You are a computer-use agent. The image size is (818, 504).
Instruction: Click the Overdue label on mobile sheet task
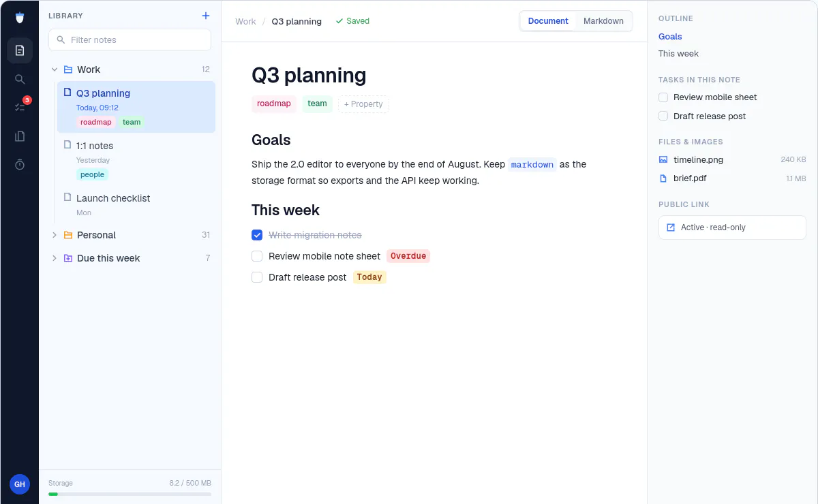tap(408, 256)
